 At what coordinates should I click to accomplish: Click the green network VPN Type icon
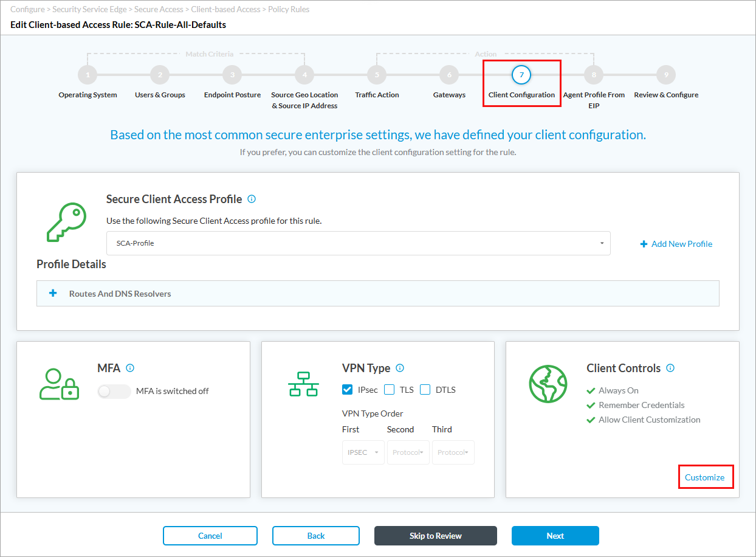coord(303,384)
